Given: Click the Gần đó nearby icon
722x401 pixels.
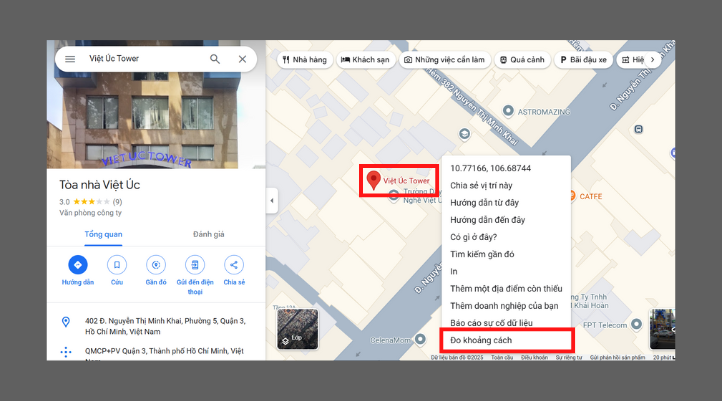Looking at the screenshot, I should 156,265.
